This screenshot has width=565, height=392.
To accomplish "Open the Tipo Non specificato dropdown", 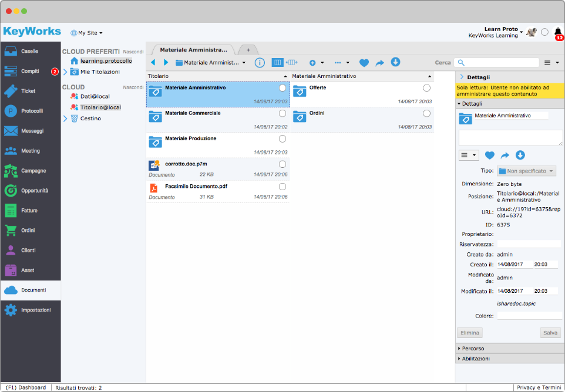I will pyautogui.click(x=526, y=171).
